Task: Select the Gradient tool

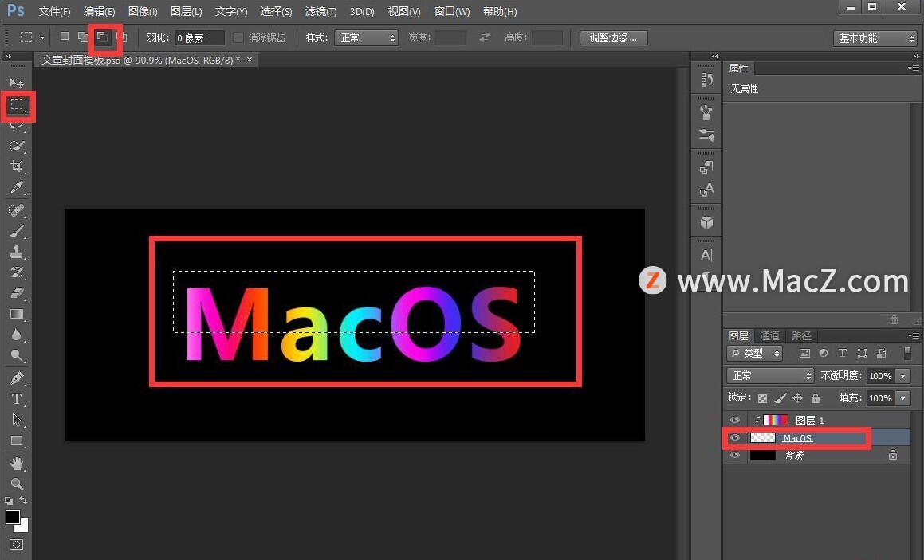Action: click(17, 314)
